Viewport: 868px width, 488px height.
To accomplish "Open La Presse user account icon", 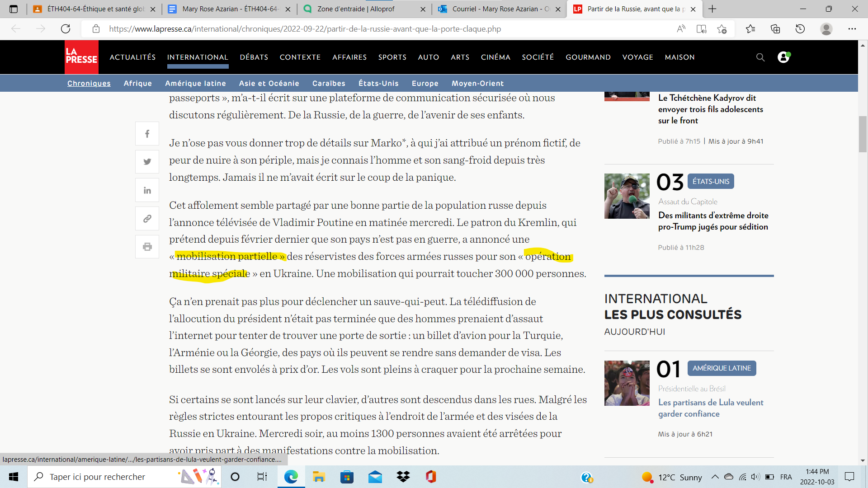I will coord(783,57).
